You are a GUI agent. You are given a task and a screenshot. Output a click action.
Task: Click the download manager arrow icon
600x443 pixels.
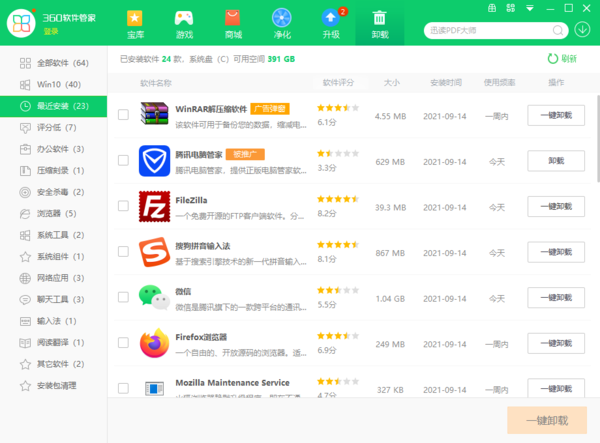pos(583,29)
